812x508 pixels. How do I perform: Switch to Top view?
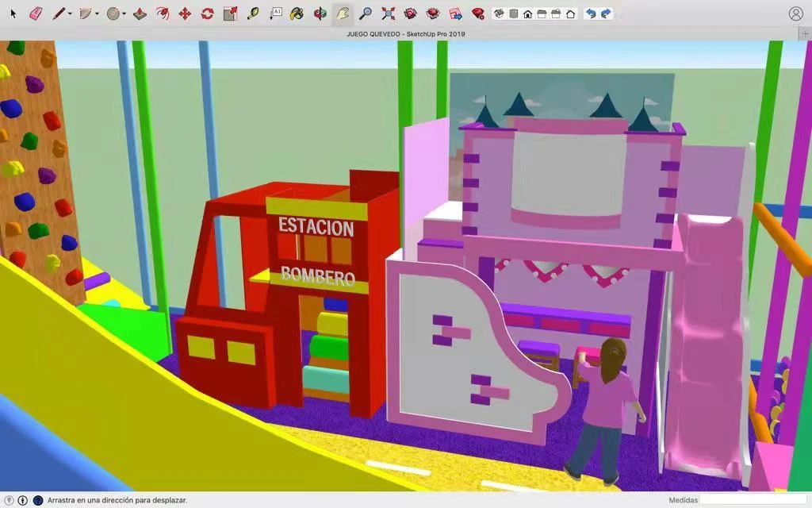pyautogui.click(x=513, y=14)
